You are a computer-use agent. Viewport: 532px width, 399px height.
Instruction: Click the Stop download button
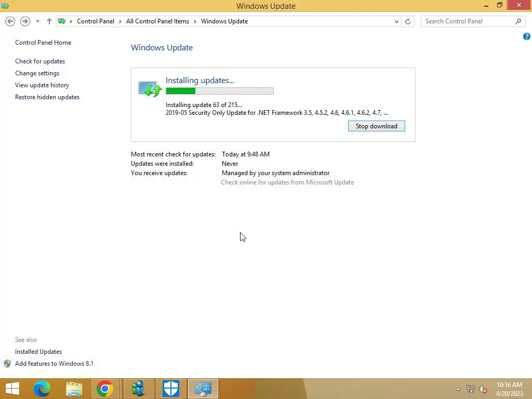pyautogui.click(x=376, y=126)
